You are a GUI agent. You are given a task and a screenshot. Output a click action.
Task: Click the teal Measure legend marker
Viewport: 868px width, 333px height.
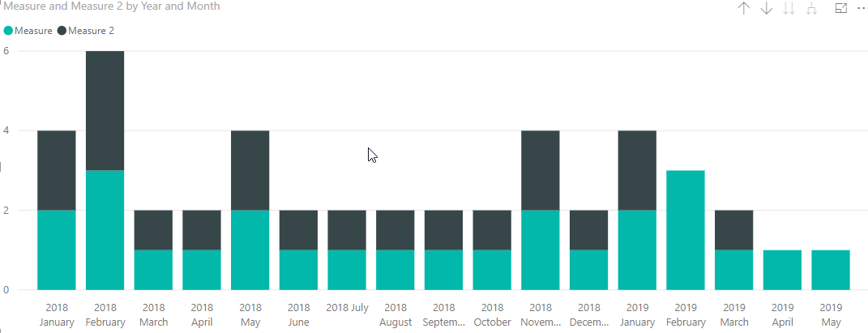[x=8, y=31]
